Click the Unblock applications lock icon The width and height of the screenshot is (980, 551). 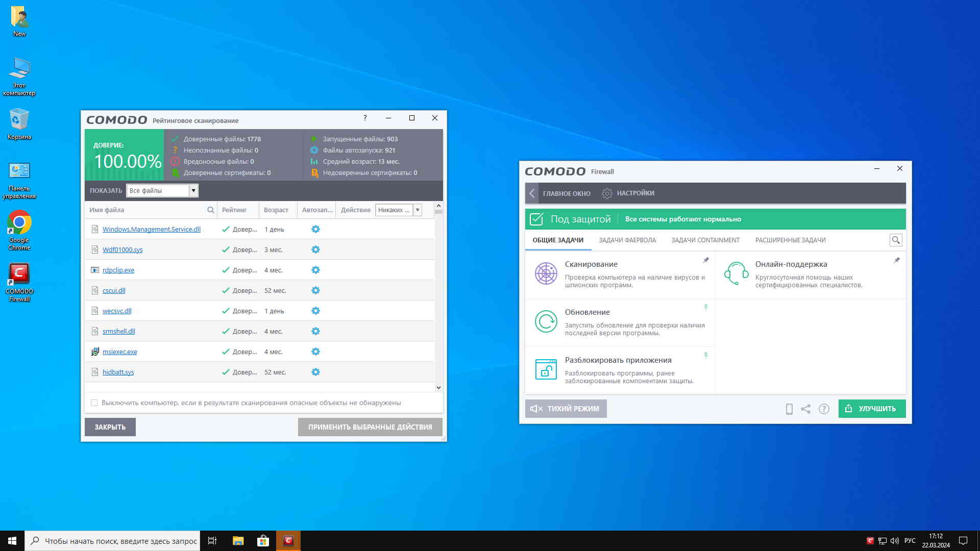click(546, 369)
